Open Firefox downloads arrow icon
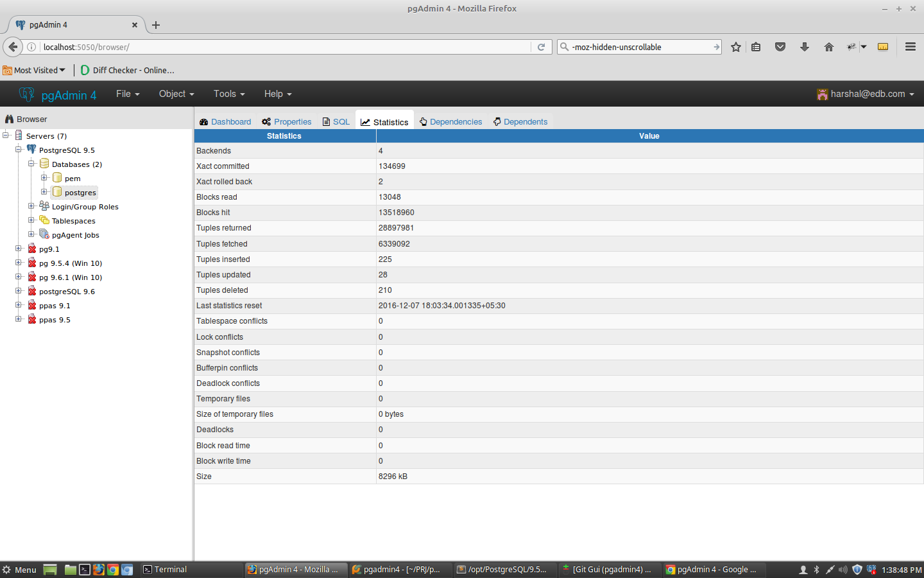Screen dimensions: 924x578 pyautogui.click(x=804, y=47)
